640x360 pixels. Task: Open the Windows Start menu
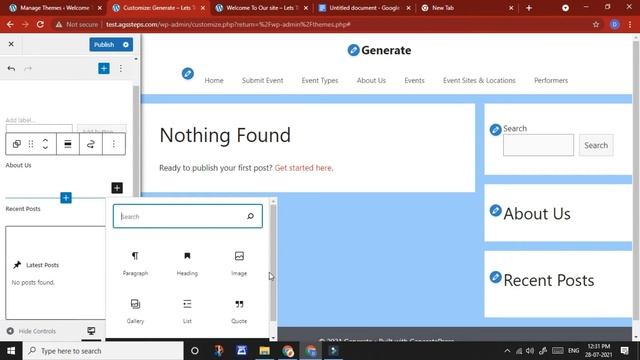point(11,351)
